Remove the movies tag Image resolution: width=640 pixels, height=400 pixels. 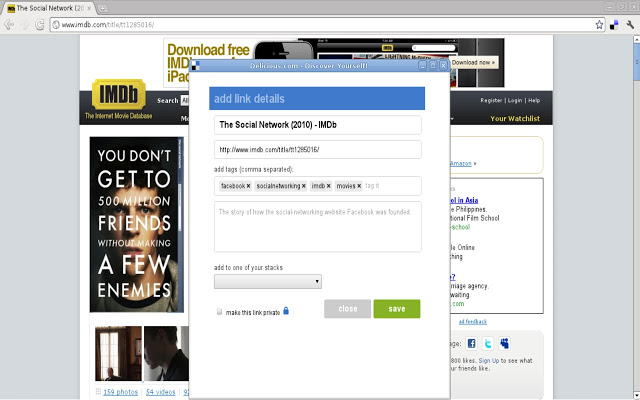point(359,186)
